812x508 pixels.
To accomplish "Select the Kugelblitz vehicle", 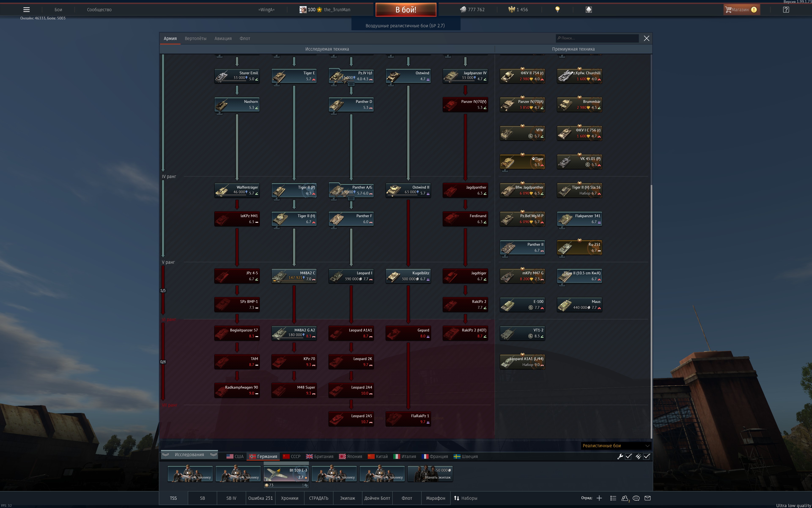I will [x=408, y=276].
